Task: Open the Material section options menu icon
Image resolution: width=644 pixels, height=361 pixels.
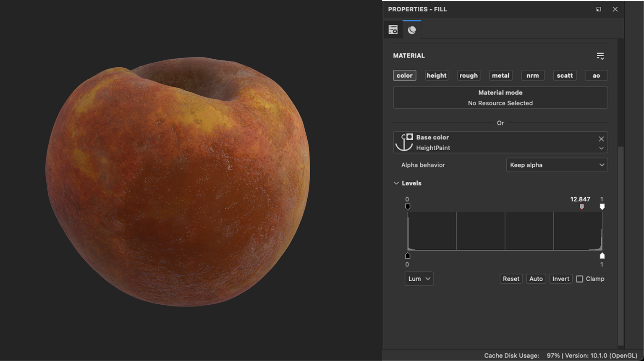Action: pos(600,56)
